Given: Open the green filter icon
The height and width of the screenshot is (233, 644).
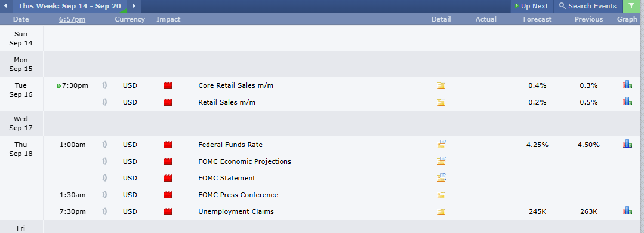Looking at the screenshot, I should pyautogui.click(x=631, y=6).
